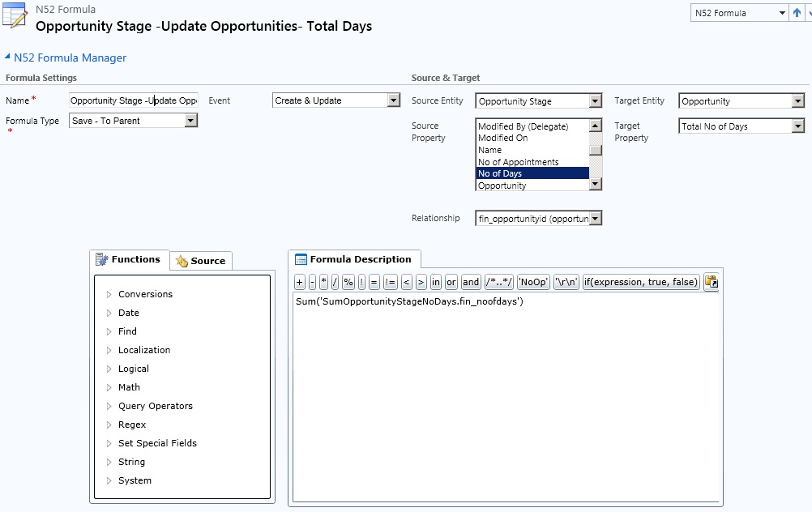Click the blue up arrow for previous record
This screenshot has height=512, width=812.
tap(797, 13)
